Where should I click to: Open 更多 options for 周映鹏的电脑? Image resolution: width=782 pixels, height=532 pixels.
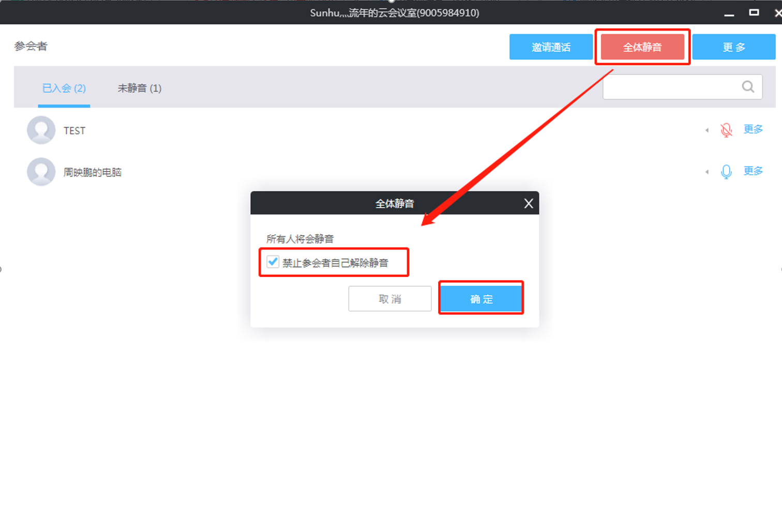pyautogui.click(x=753, y=171)
